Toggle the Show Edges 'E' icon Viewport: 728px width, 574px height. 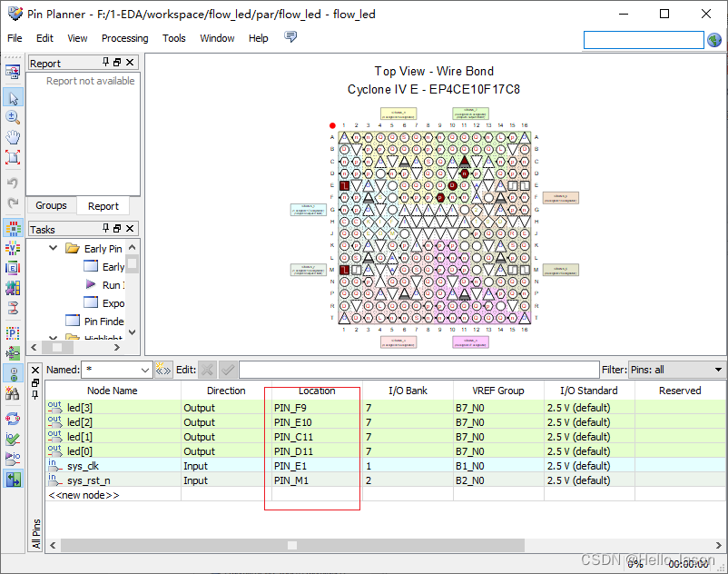pos(13,268)
